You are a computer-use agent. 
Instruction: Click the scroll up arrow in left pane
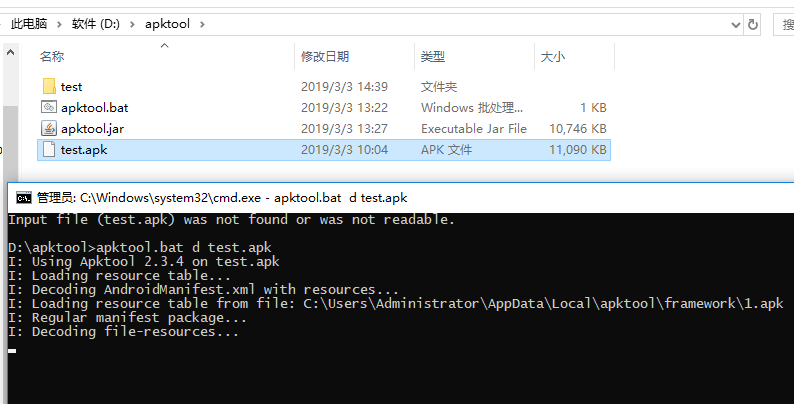click(10, 52)
